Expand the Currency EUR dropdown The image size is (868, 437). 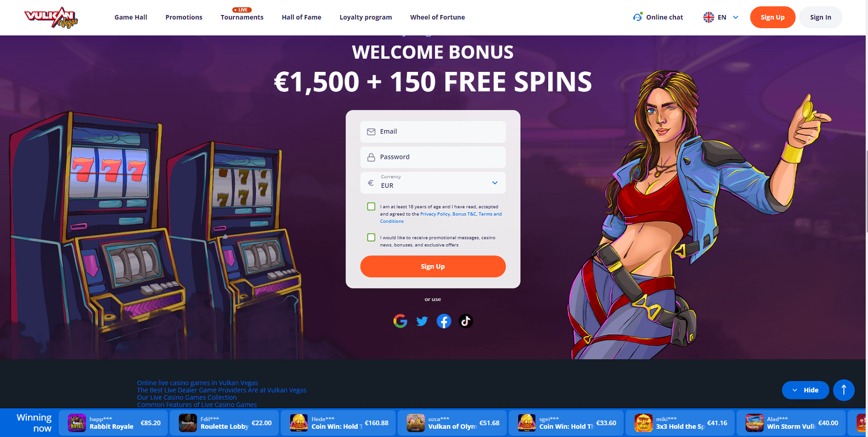tap(433, 183)
